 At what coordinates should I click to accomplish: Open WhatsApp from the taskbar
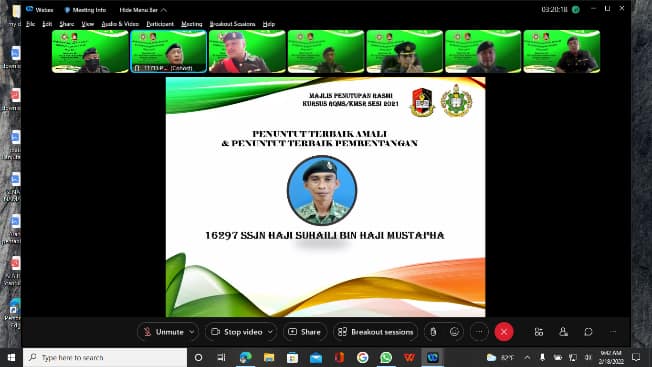tap(386, 357)
